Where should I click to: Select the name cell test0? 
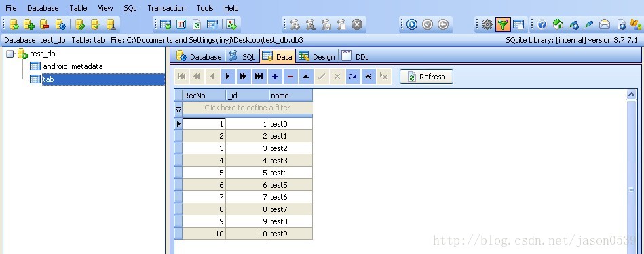point(291,124)
